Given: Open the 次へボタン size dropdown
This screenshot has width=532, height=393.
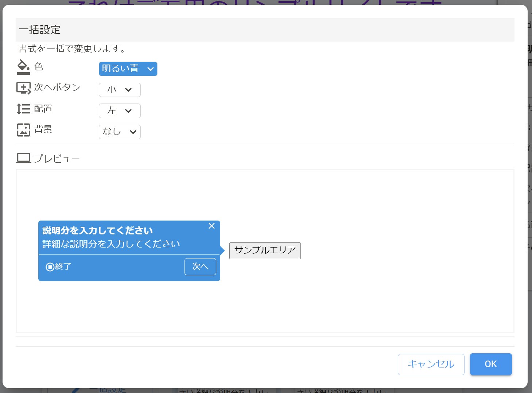Looking at the screenshot, I should coord(120,90).
